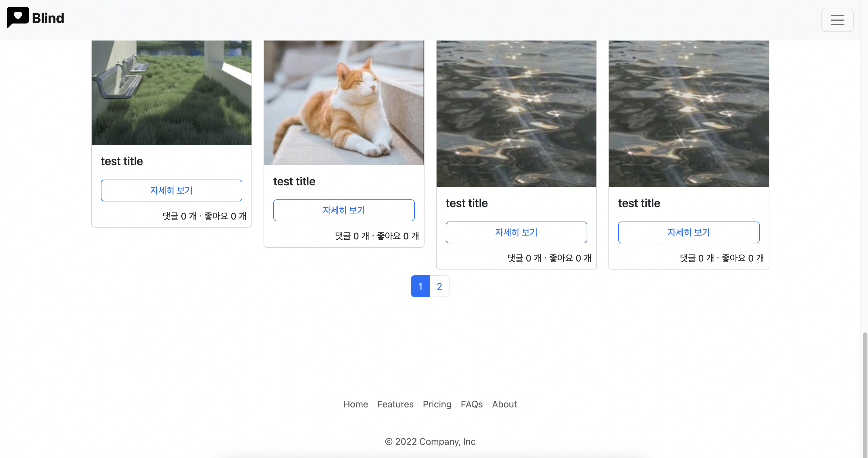
Task: Click the test title of cat card
Action: click(x=294, y=182)
